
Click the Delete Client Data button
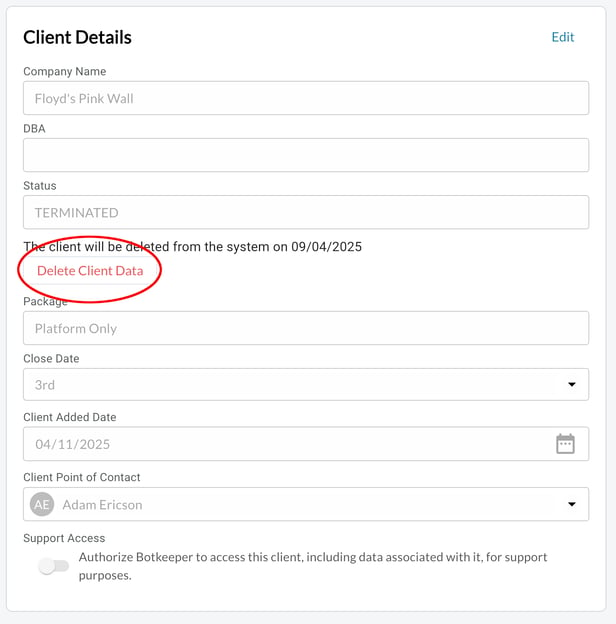(90, 271)
